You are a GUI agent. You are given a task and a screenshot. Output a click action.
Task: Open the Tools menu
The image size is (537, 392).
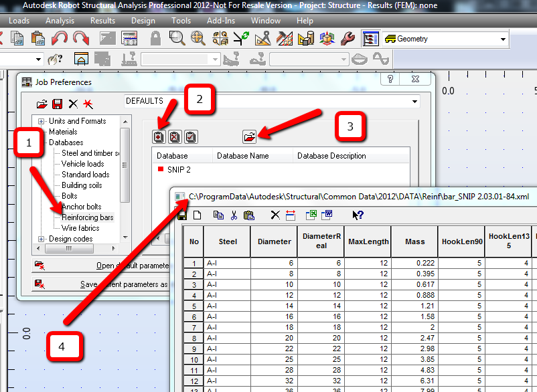tap(180, 21)
